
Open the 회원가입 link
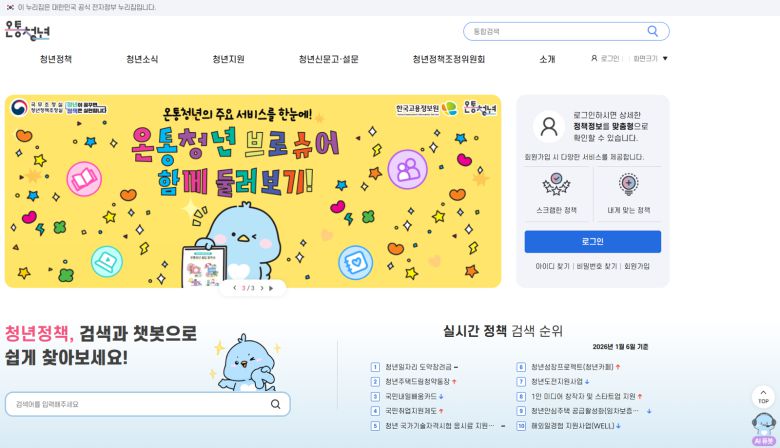click(x=637, y=267)
